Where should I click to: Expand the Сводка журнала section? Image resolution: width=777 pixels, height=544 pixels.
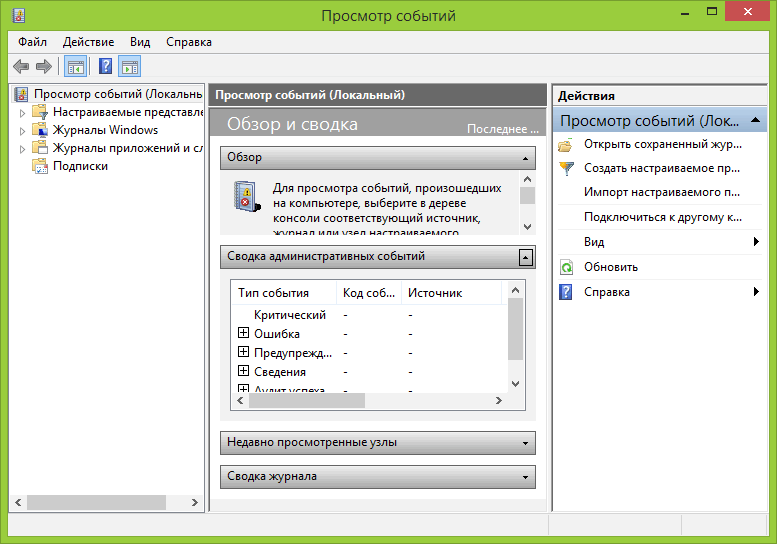coord(525,477)
